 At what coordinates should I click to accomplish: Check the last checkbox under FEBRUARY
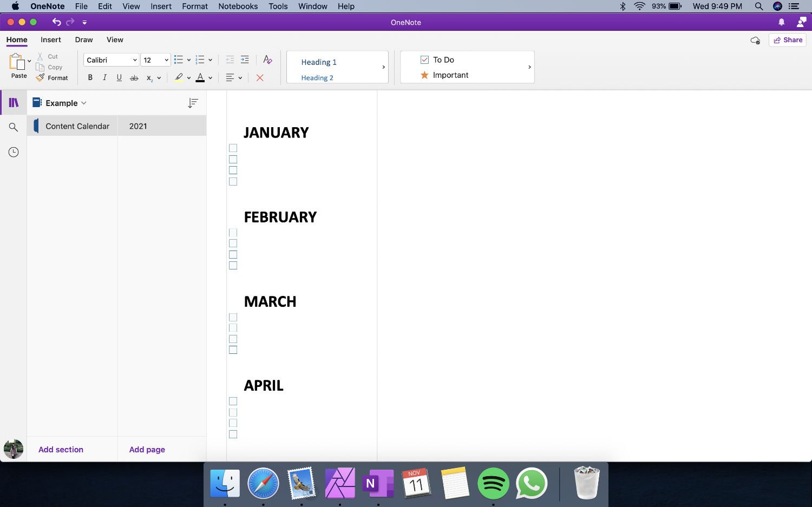pos(233,266)
